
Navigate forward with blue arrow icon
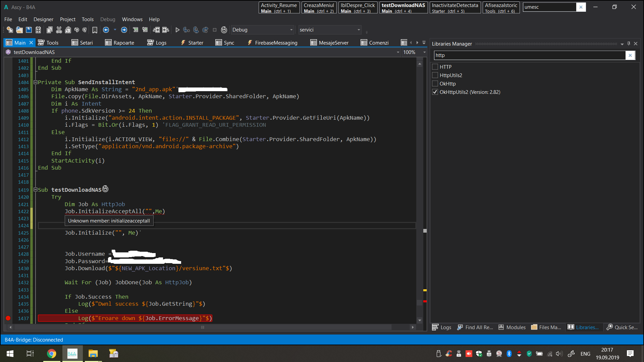124,30
